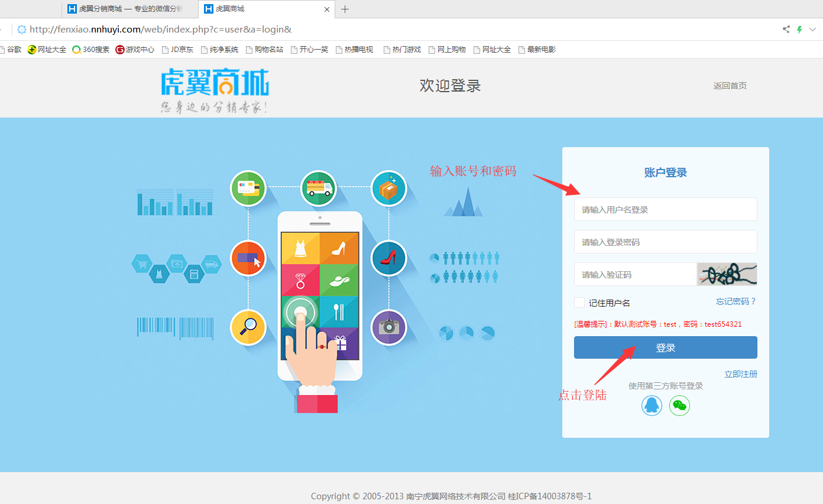Click the credit card circle icon
This screenshot has width=823, height=504.
point(248,188)
